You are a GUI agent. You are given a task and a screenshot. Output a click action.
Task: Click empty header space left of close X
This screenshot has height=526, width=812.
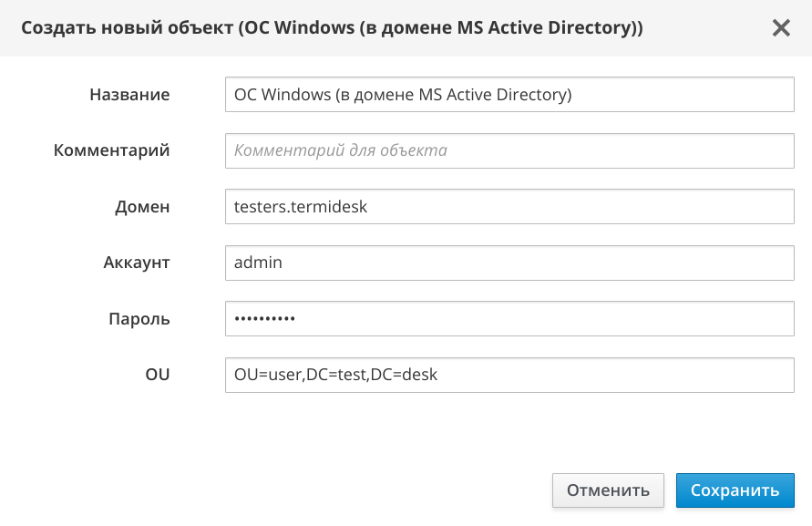(711, 28)
